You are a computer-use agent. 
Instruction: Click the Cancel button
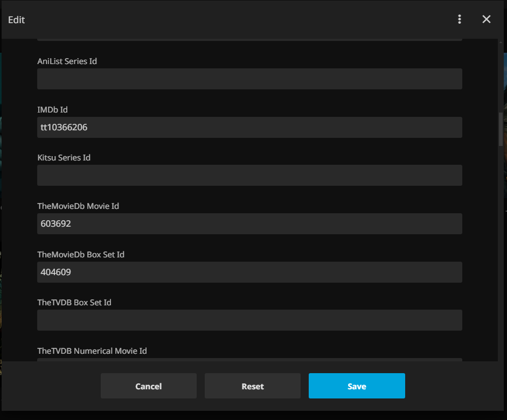(x=149, y=386)
